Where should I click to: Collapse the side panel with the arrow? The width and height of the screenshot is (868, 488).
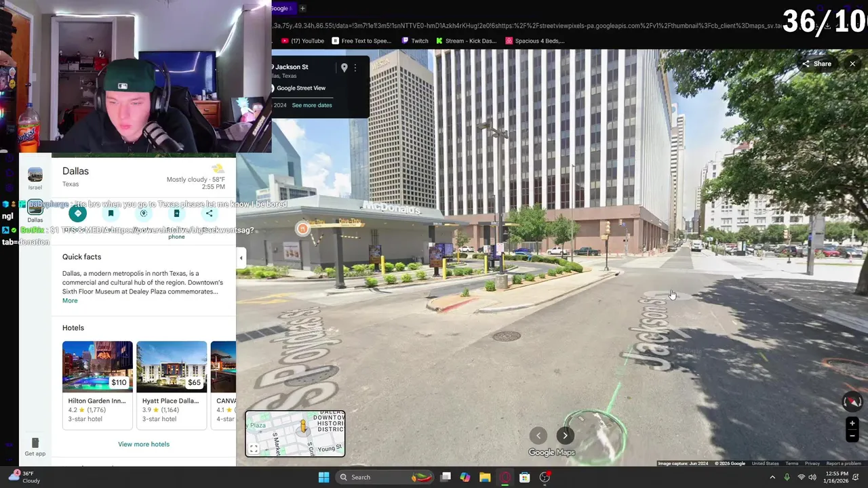point(241,258)
